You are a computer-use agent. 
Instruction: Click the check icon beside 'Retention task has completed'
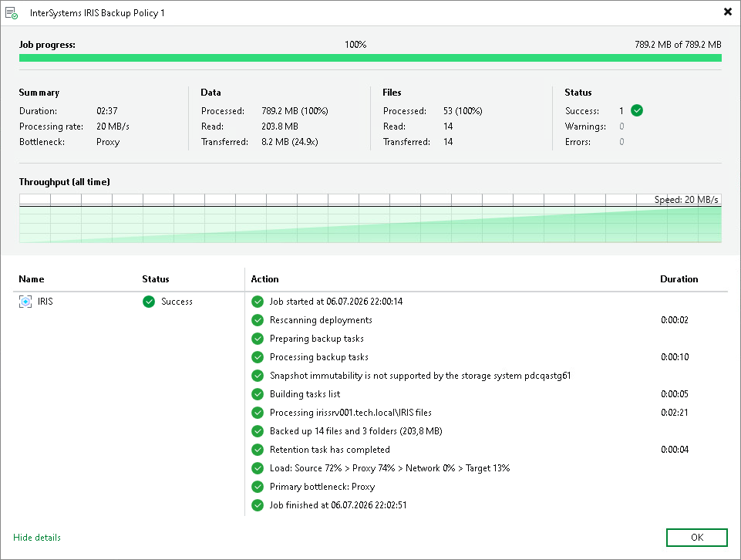click(258, 450)
